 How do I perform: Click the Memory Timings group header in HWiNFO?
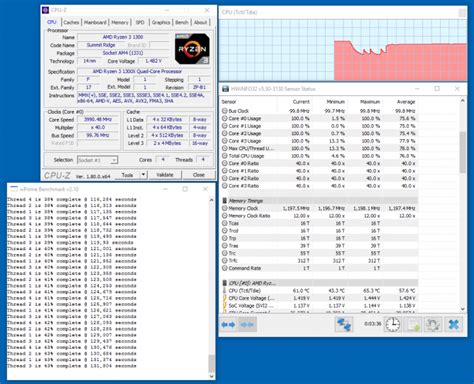(x=319, y=201)
